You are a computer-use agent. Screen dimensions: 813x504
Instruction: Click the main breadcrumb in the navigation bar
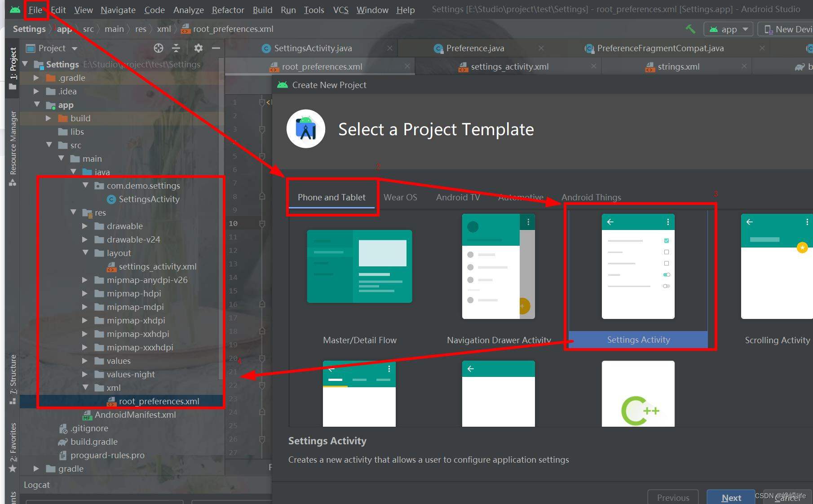pos(114,29)
